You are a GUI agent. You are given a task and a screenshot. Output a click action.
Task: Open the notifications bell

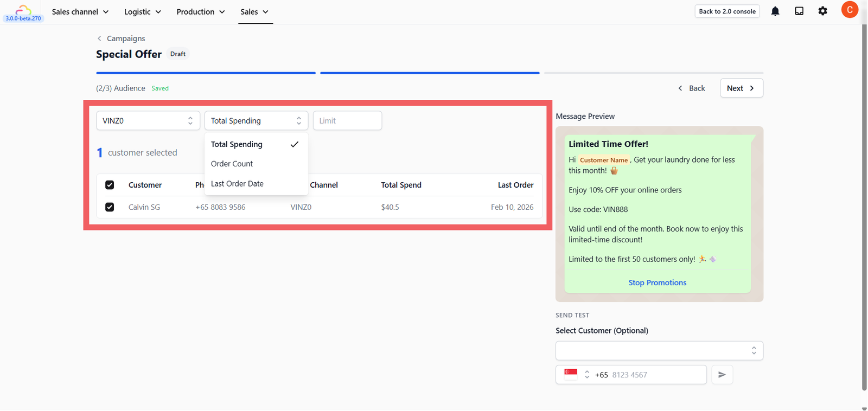[775, 11]
